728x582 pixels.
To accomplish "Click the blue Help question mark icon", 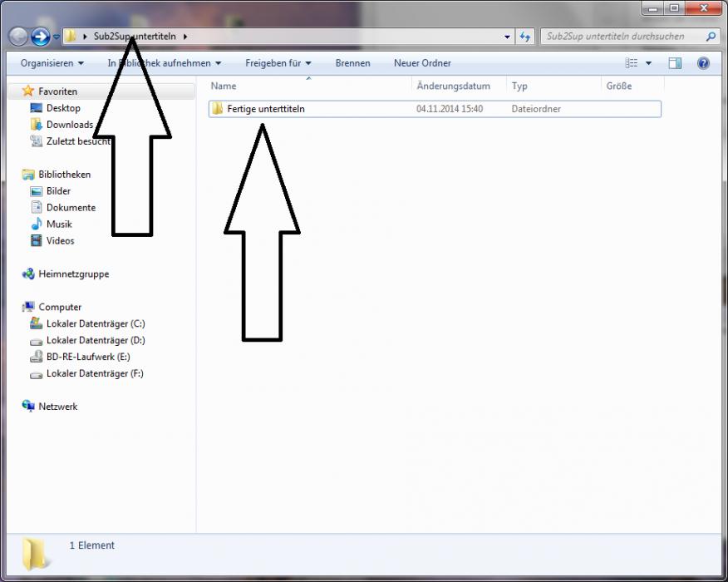I will (703, 63).
